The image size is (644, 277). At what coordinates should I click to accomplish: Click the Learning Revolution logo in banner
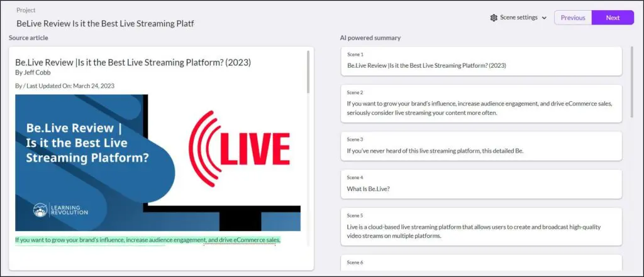click(60, 210)
